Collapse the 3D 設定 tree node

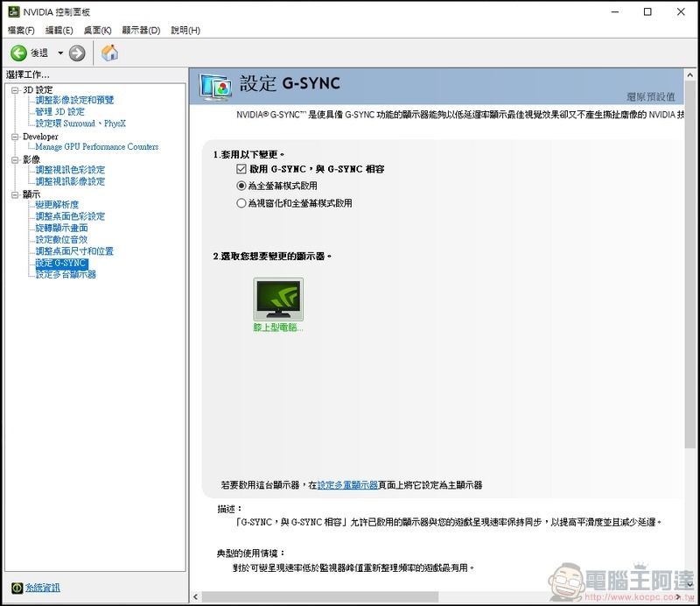pyautogui.click(x=15, y=90)
